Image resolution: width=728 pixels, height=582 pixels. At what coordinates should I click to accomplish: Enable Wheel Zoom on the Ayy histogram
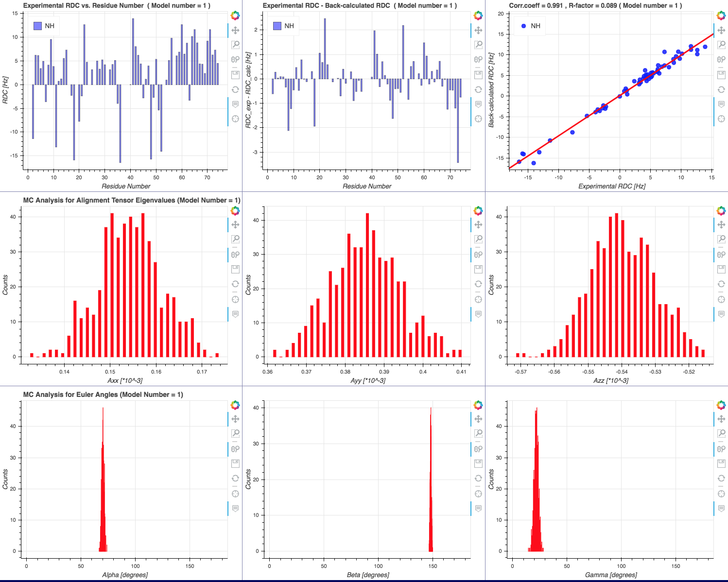(478, 255)
